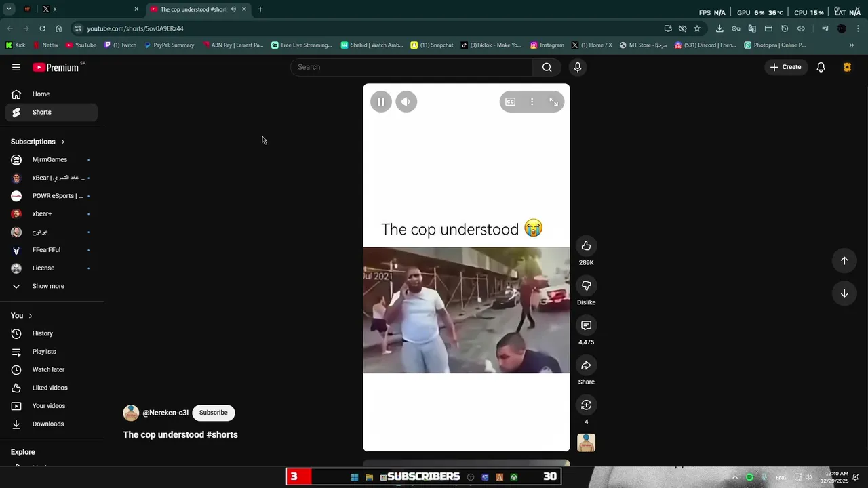Open xbear+ subscription channel
This screenshot has width=868, height=488.
[x=52, y=214]
